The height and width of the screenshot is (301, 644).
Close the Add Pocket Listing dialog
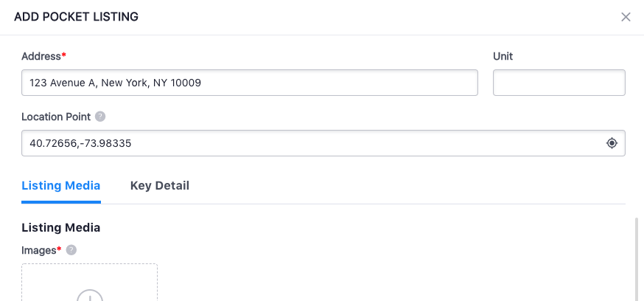(626, 17)
